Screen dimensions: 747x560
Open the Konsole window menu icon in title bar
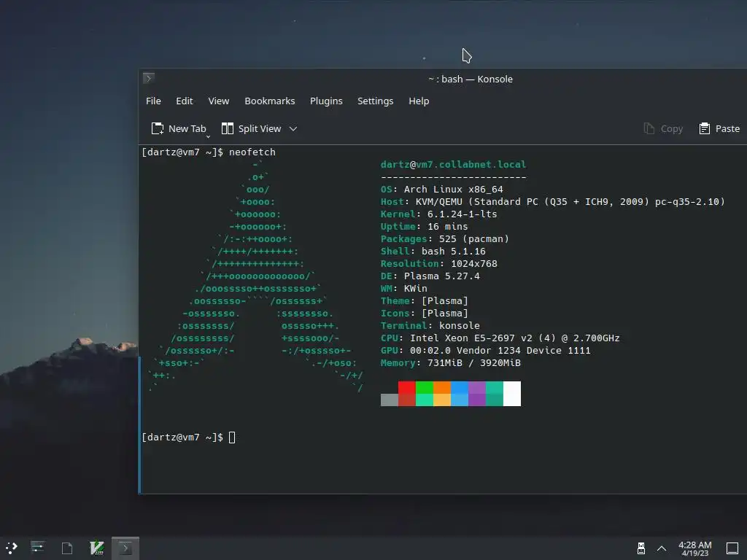coord(149,79)
